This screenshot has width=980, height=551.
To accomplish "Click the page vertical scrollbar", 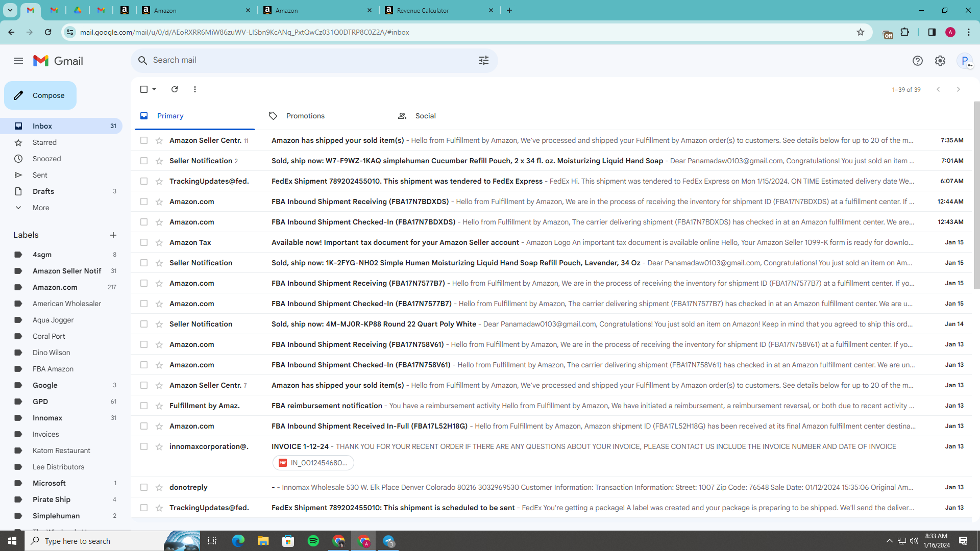I will tap(976, 196).
